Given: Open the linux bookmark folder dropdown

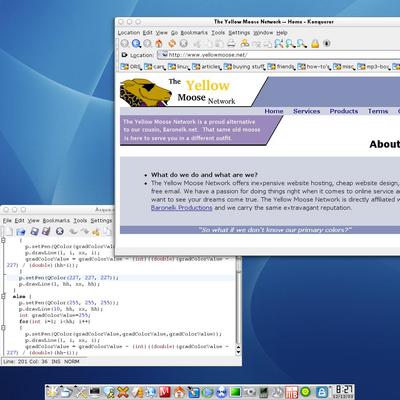Looking at the screenshot, I should [179, 67].
